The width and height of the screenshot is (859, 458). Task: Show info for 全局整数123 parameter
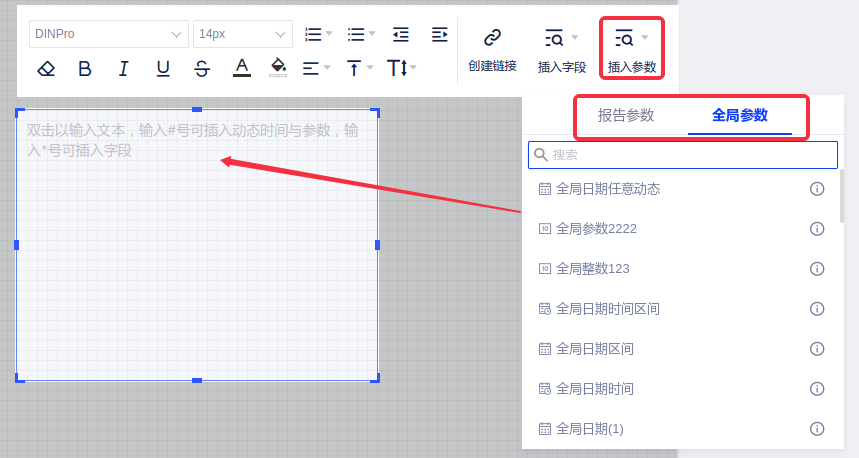tap(817, 269)
